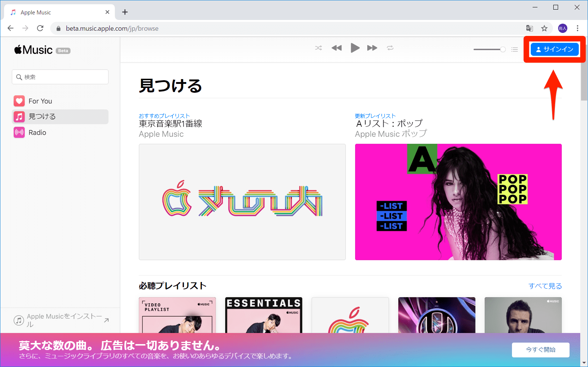The image size is (588, 367).
Task: Click the おすすめプレイリスト label
Action: click(164, 116)
